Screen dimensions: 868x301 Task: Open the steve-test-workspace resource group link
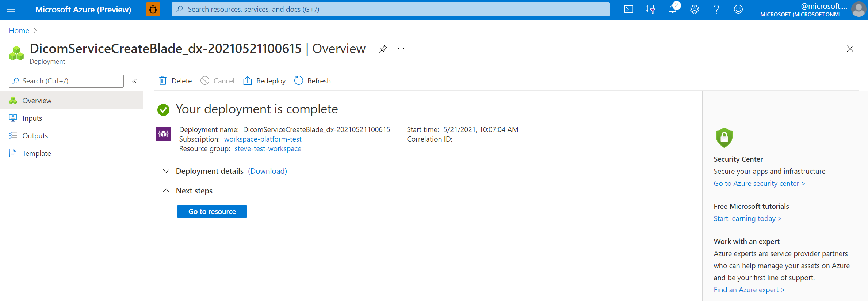coord(268,148)
